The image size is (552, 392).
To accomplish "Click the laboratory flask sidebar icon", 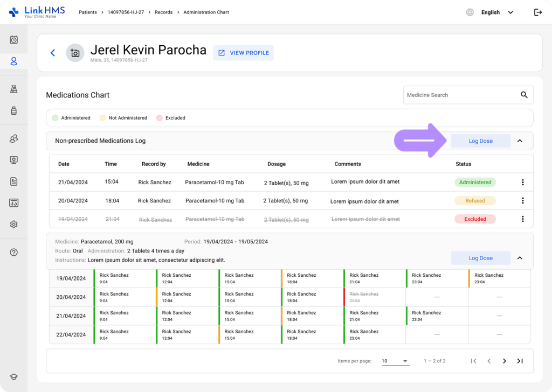I will point(14,89).
